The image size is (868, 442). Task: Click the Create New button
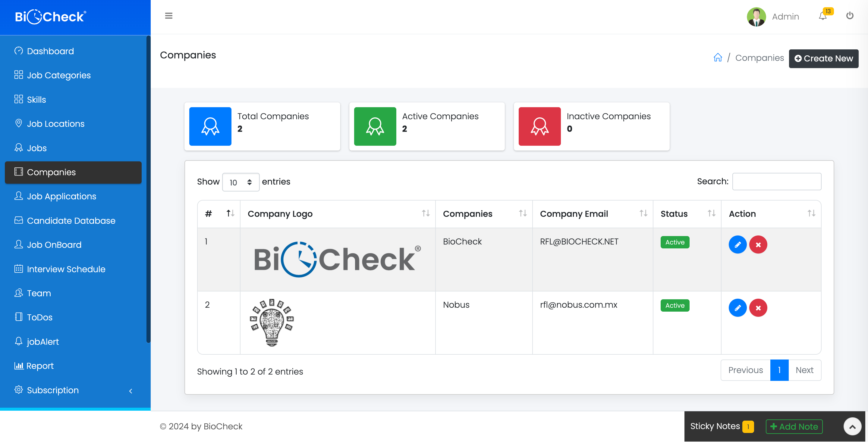point(823,59)
